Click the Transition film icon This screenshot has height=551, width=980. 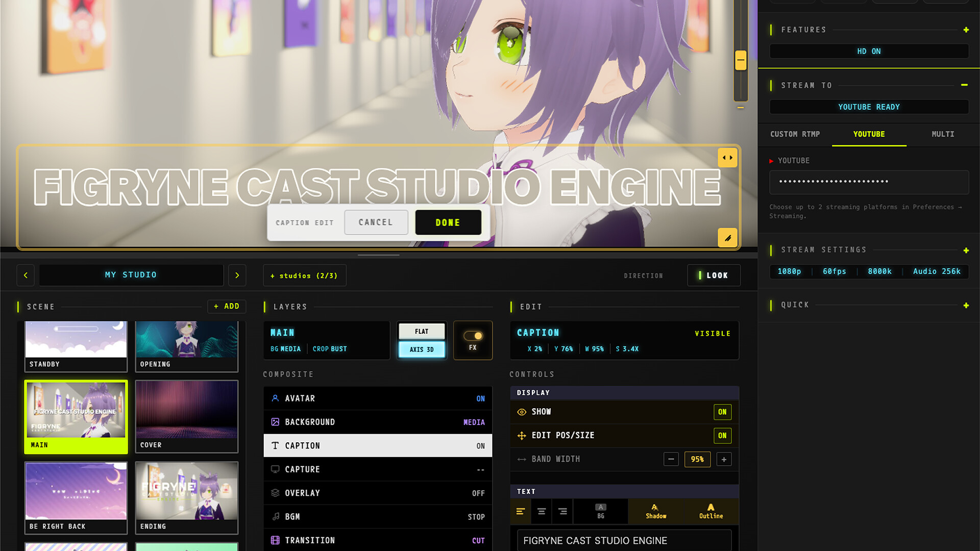[x=275, y=540]
